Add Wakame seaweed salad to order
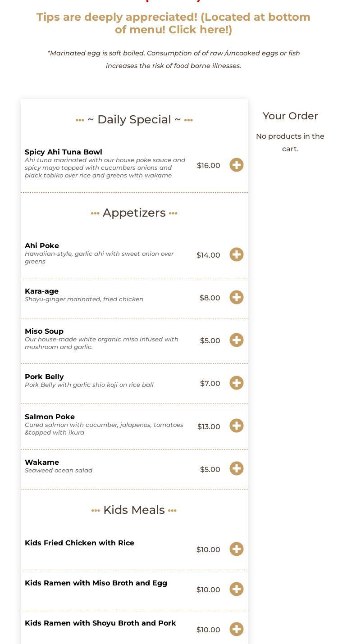347x644 pixels. point(237,468)
